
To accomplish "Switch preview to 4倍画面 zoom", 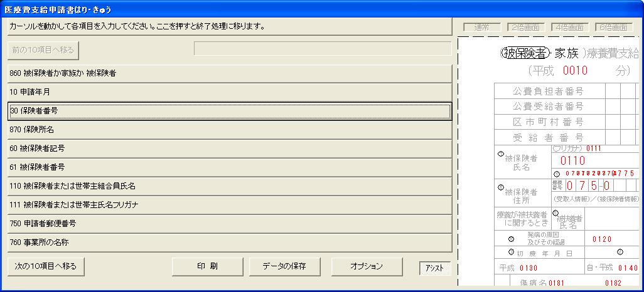I will pos(569,28).
